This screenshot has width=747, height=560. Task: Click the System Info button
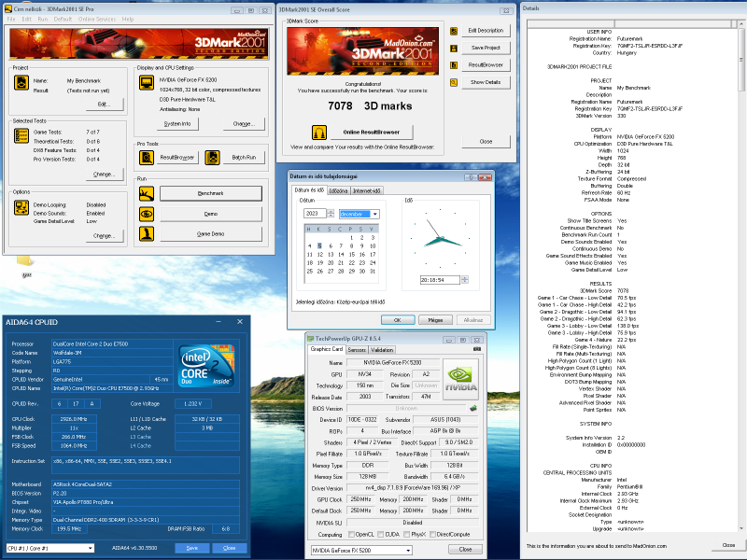pos(177,124)
